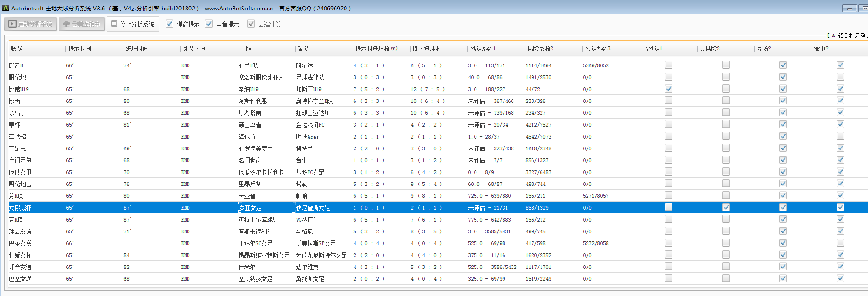The image size is (868, 296).
Task: Toggle the 云端计算 checkbox
Action: tap(251, 24)
